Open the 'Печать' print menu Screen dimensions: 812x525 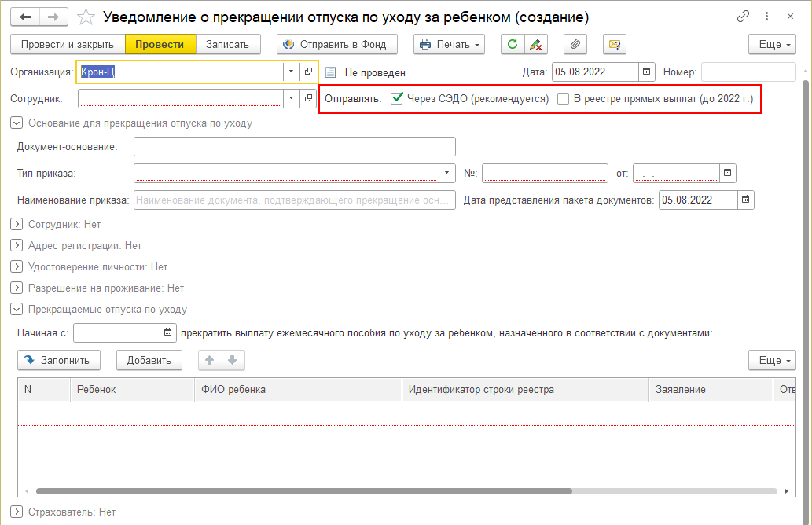[449, 44]
